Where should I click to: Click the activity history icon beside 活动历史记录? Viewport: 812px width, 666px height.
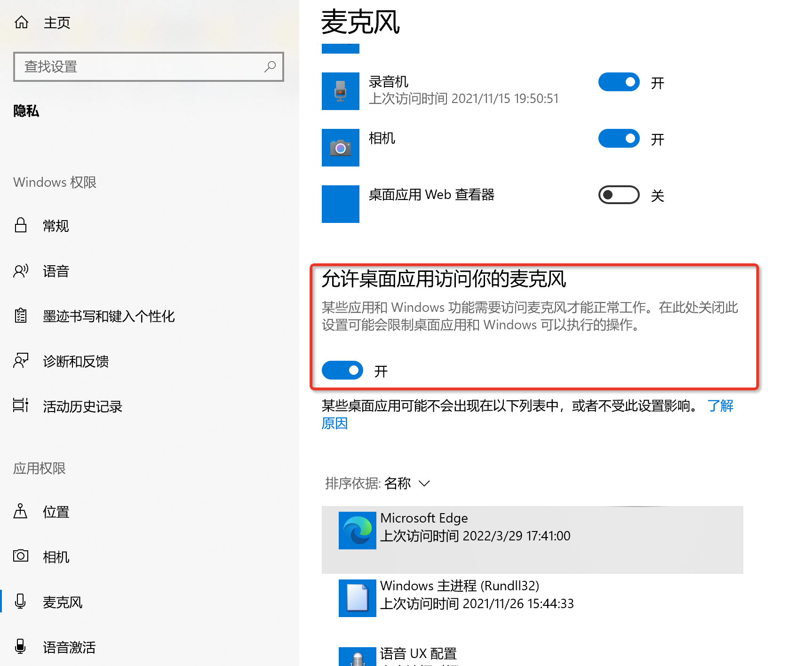(21, 405)
